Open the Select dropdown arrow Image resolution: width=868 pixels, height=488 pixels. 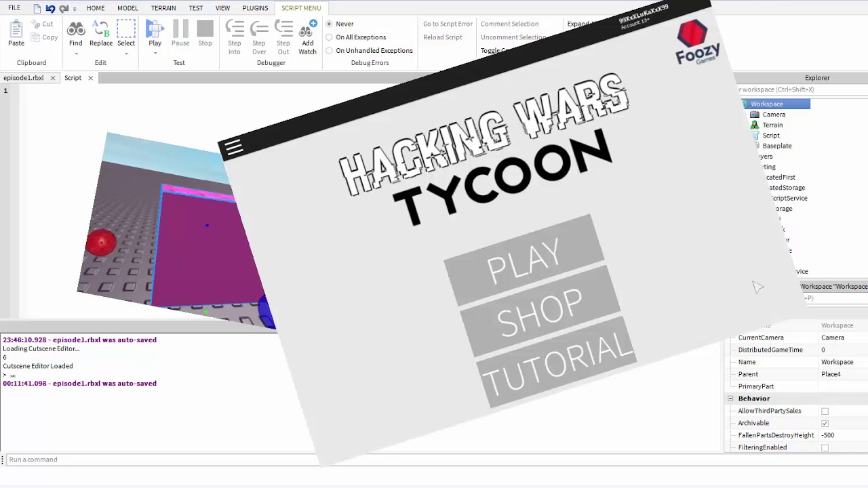126,54
